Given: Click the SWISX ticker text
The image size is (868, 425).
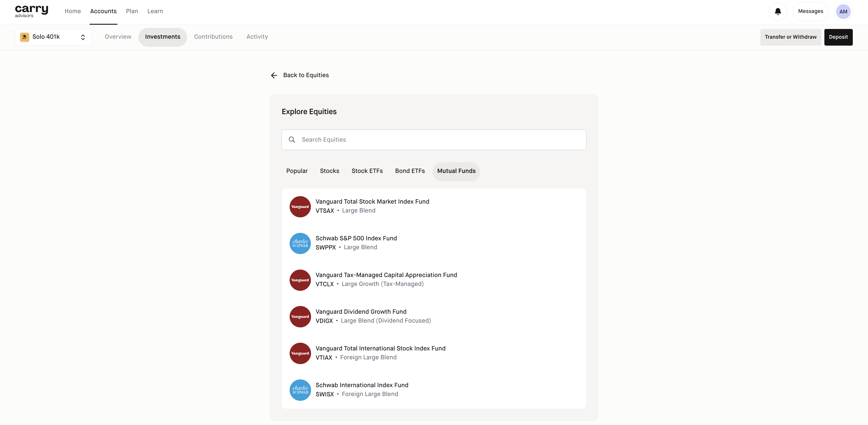Looking at the screenshot, I should click(324, 394).
